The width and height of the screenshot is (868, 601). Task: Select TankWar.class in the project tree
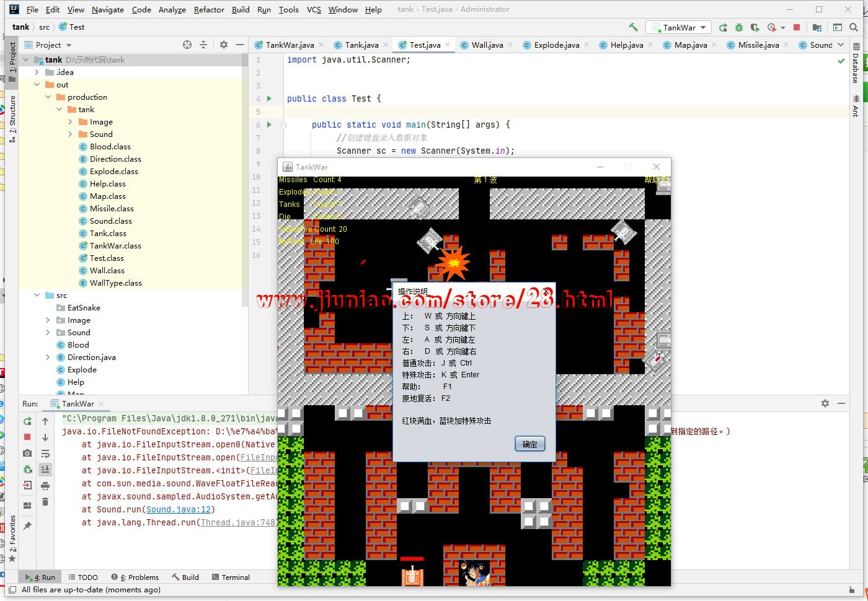tap(115, 246)
